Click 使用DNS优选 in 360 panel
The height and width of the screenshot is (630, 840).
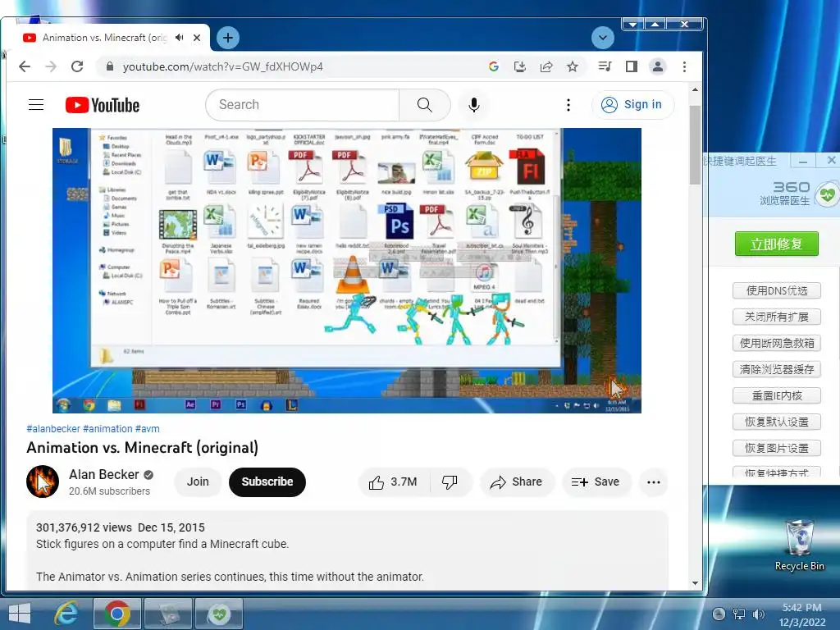coord(776,290)
